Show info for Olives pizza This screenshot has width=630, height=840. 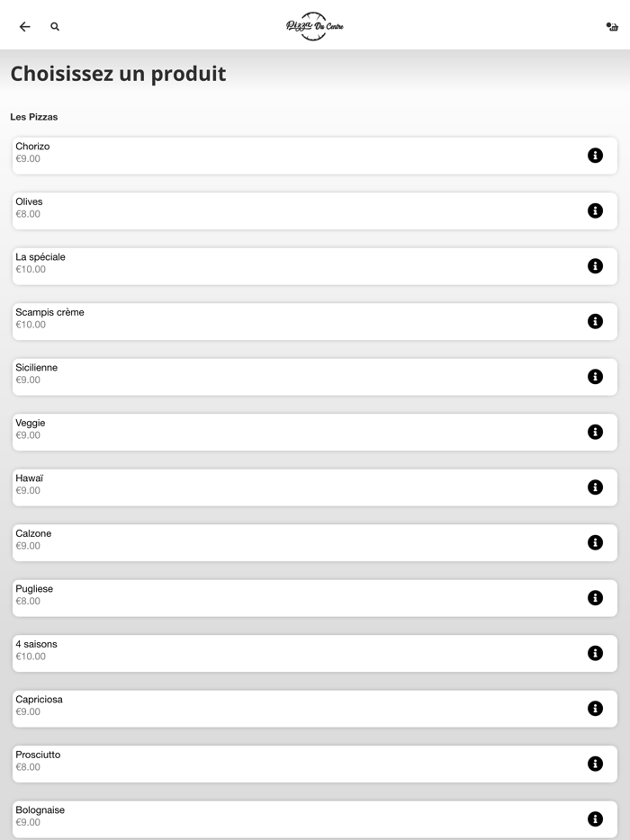[x=595, y=210]
